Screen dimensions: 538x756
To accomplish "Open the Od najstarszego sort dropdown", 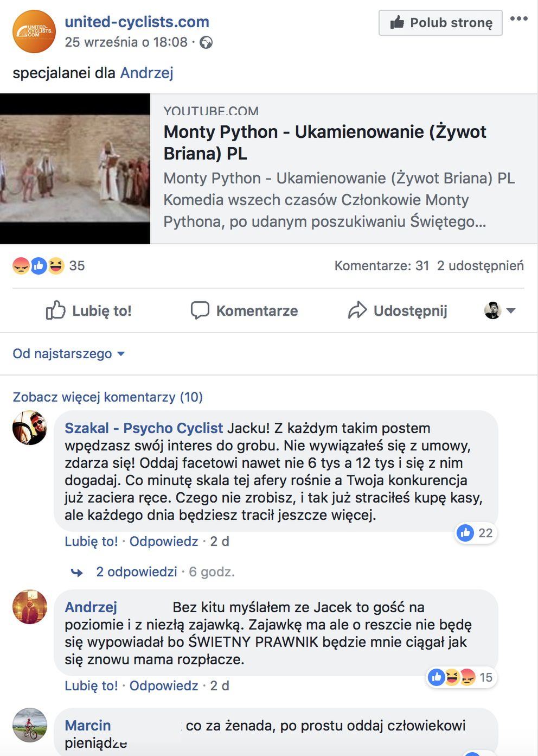I will click(x=68, y=354).
